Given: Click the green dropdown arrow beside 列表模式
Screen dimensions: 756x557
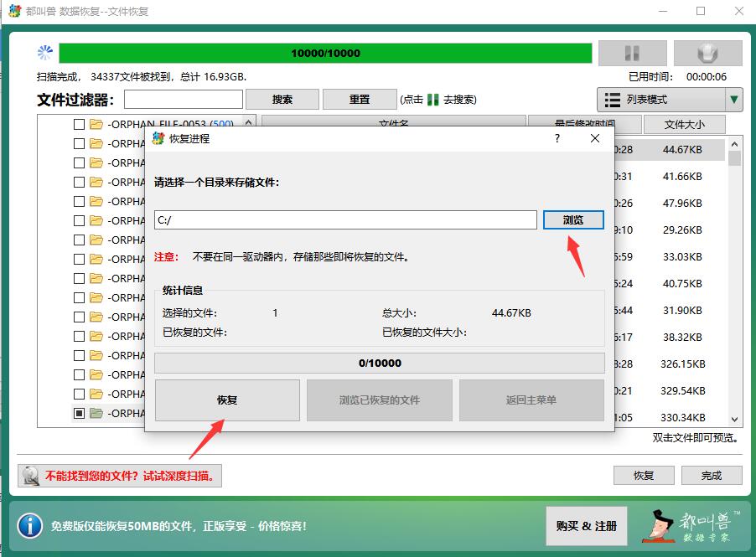Looking at the screenshot, I should pyautogui.click(x=734, y=100).
